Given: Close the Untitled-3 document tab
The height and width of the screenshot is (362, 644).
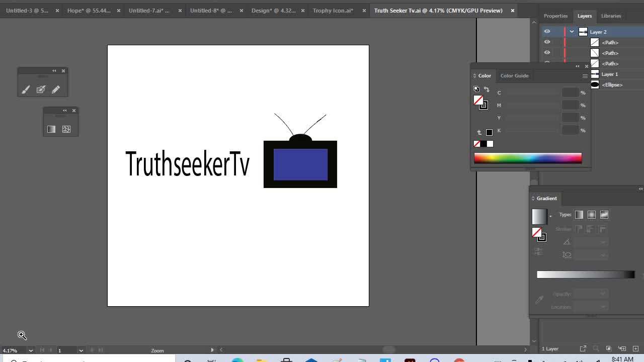Looking at the screenshot, I should click(57, 11).
